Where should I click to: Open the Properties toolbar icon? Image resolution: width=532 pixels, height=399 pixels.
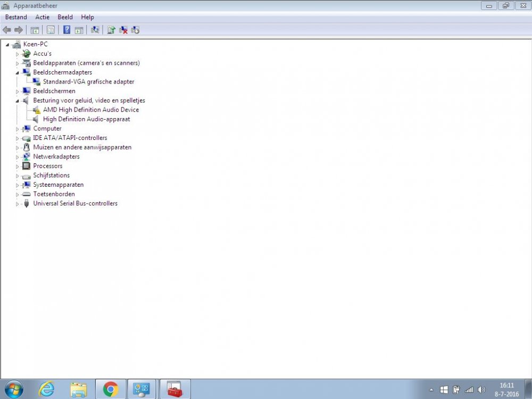coord(51,30)
